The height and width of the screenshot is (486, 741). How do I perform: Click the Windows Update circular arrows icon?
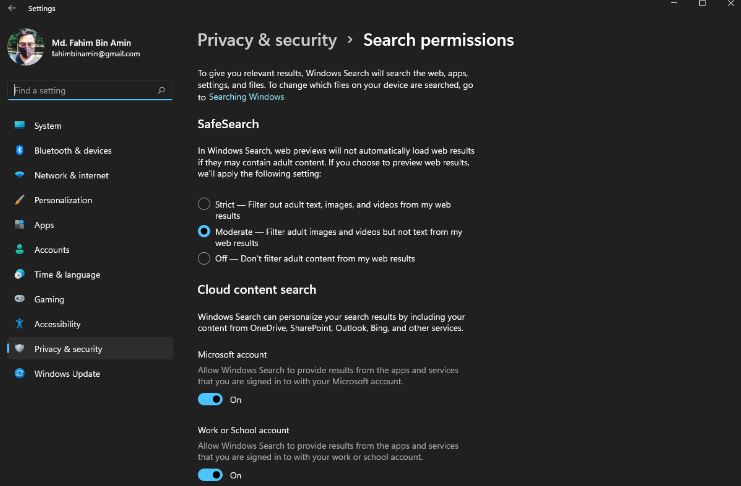coord(19,373)
